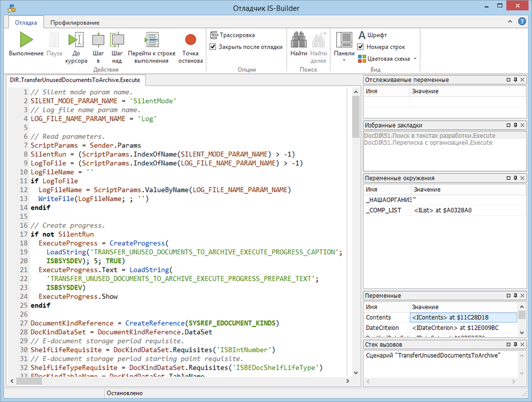
Task: Close the Избранные закладки panel
Action: click(523, 125)
